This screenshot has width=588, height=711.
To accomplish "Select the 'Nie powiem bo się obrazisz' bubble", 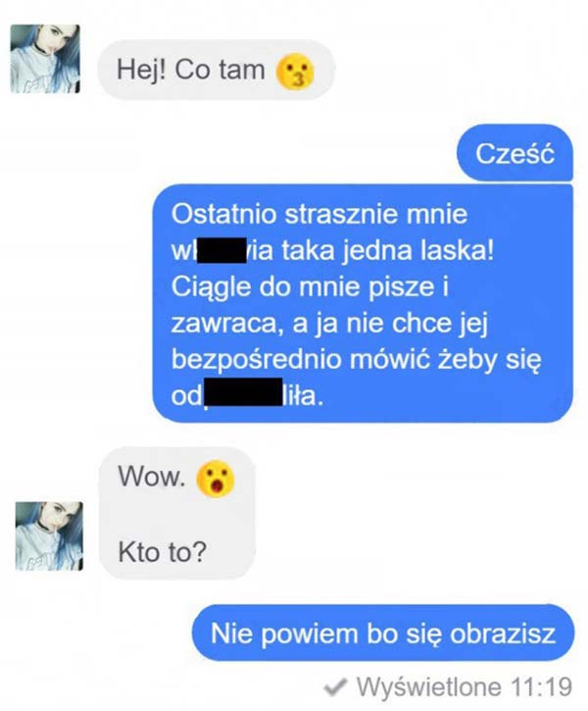I will (383, 633).
